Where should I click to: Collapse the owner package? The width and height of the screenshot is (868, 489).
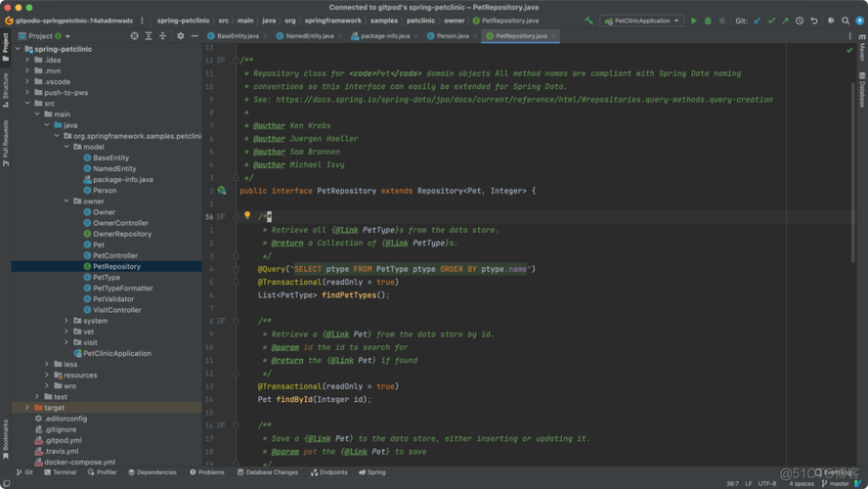[66, 201]
